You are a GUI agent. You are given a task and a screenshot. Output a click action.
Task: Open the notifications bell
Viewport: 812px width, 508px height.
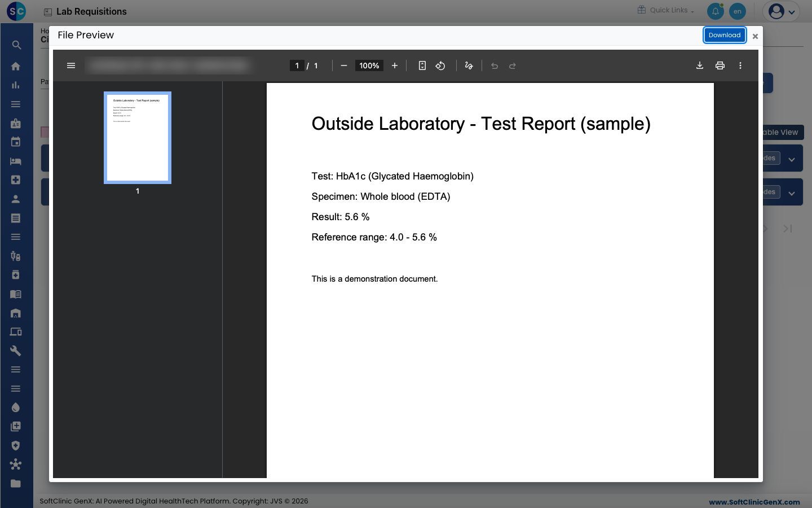click(716, 11)
